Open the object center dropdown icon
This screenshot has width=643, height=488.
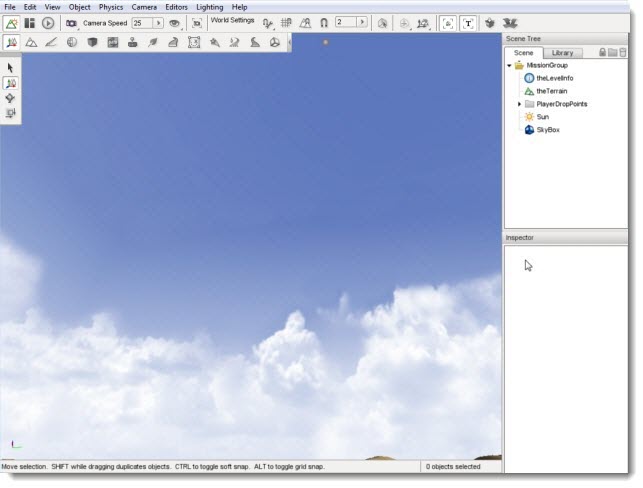click(x=404, y=24)
